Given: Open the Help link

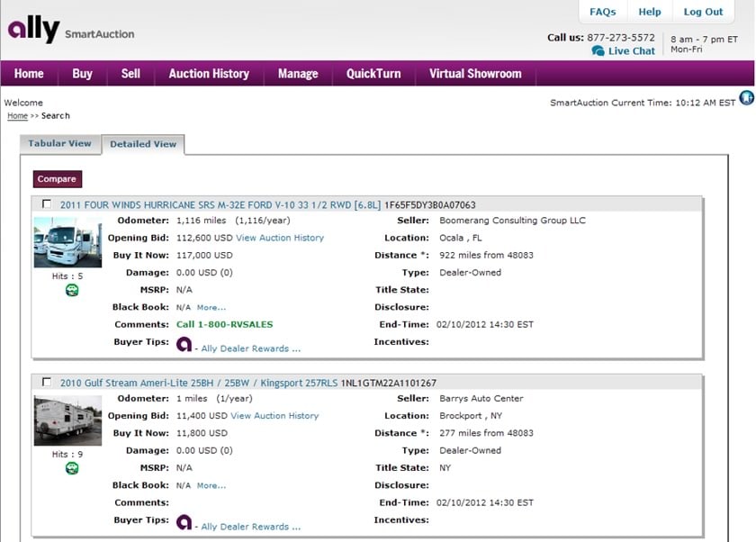Looking at the screenshot, I should (650, 12).
